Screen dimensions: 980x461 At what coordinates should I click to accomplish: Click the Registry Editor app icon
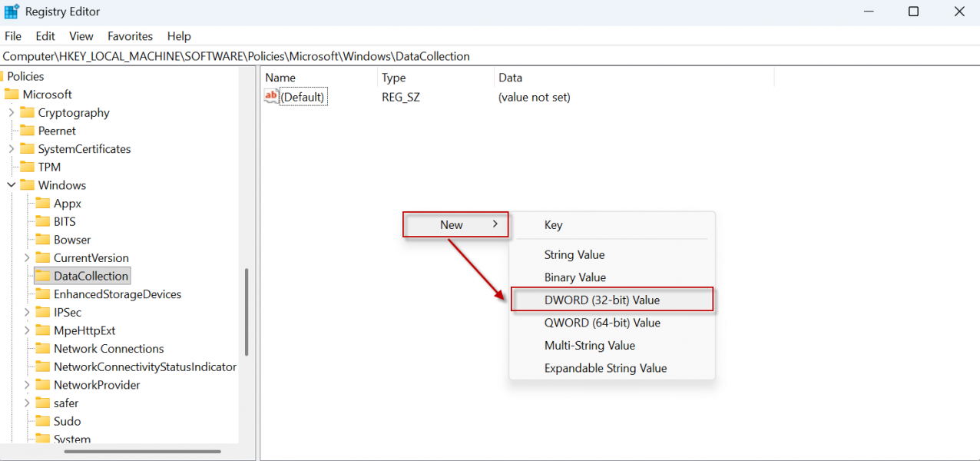[12, 12]
